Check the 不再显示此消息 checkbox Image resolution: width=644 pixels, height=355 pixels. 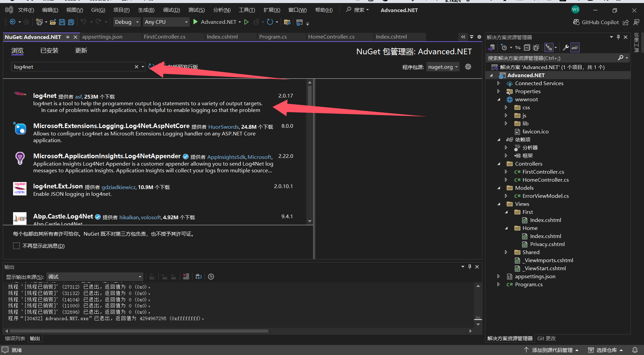click(16, 246)
